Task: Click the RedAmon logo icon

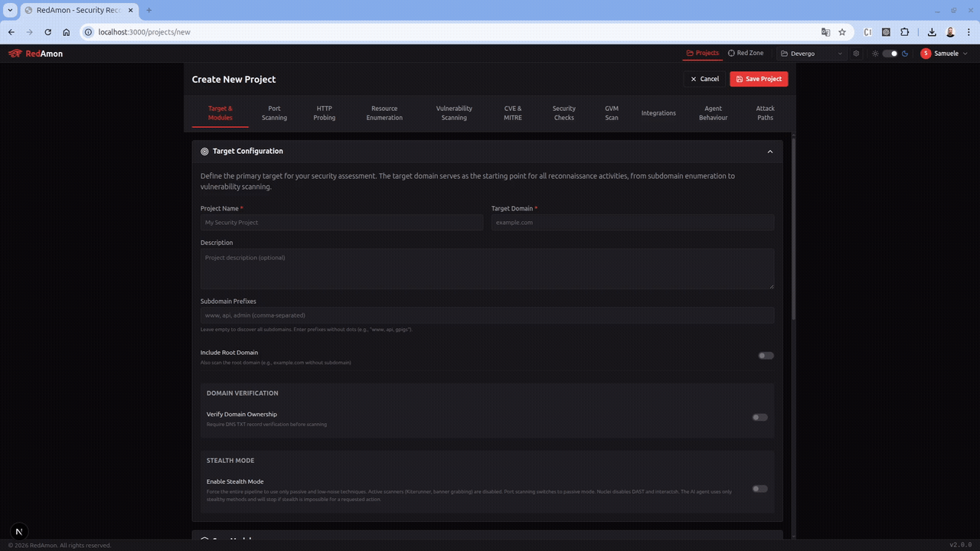Action: click(x=15, y=54)
